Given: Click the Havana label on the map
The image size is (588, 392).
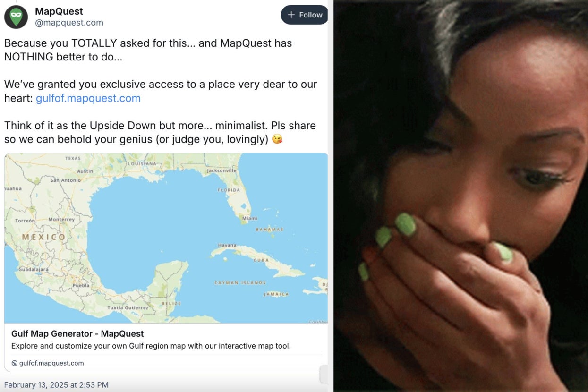Looking at the screenshot, I should click(227, 245).
